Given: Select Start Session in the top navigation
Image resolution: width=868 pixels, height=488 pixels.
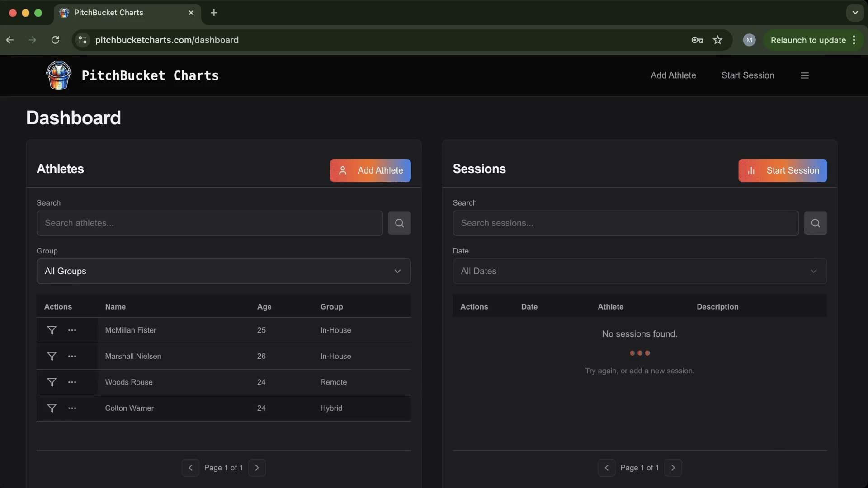Looking at the screenshot, I should (x=748, y=75).
